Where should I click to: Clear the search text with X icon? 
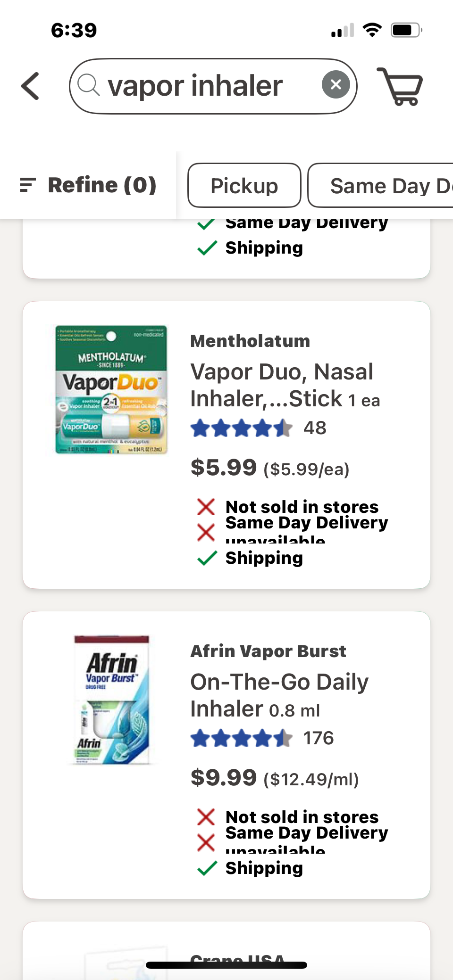(x=336, y=85)
